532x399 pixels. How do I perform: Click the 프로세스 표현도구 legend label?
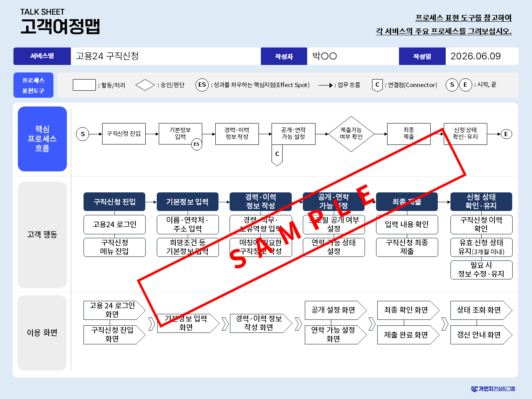33,85
